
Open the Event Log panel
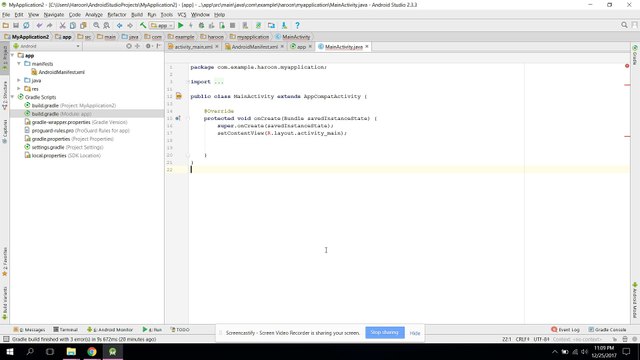tap(565, 329)
